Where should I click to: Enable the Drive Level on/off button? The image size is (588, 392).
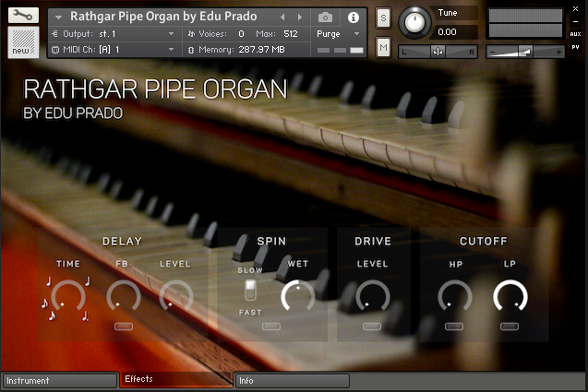(372, 327)
